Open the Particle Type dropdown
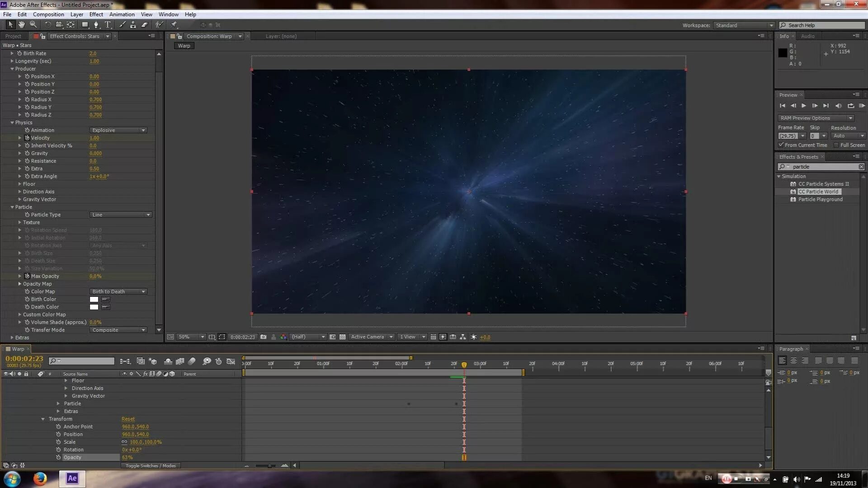The image size is (868, 488). pyautogui.click(x=120, y=215)
